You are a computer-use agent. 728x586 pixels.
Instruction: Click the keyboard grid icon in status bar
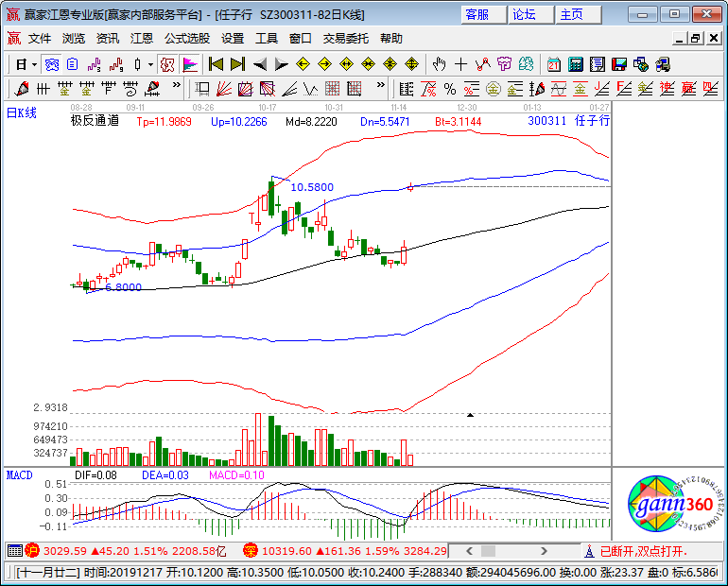(15, 551)
